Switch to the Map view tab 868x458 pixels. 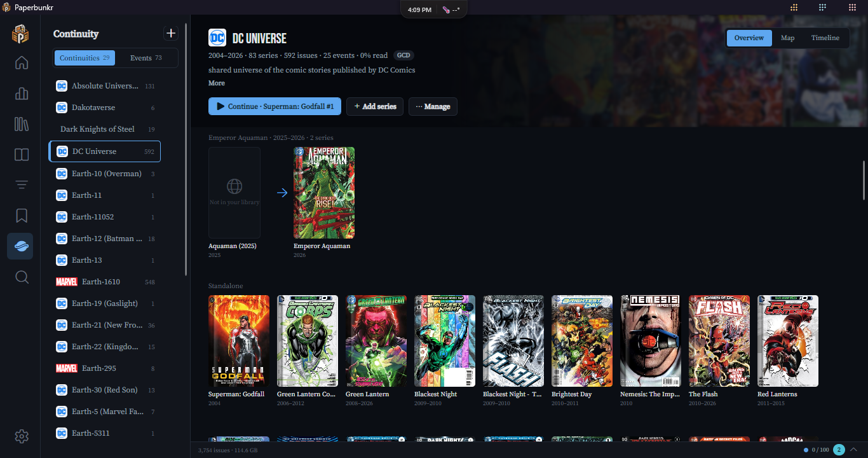[x=788, y=38]
